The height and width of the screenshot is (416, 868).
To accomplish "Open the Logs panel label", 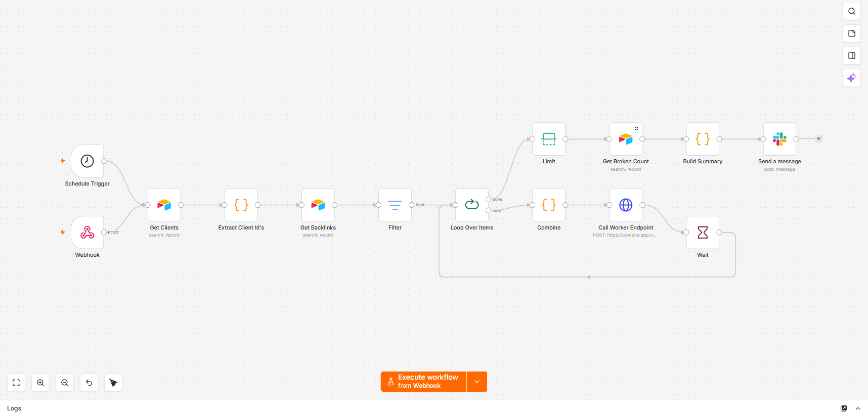I will pyautogui.click(x=14, y=408).
